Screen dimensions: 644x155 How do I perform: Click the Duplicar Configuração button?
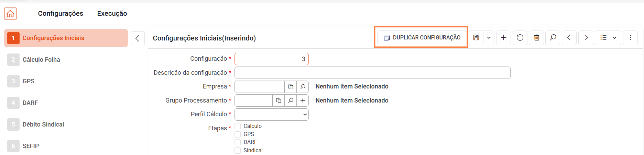(422, 38)
